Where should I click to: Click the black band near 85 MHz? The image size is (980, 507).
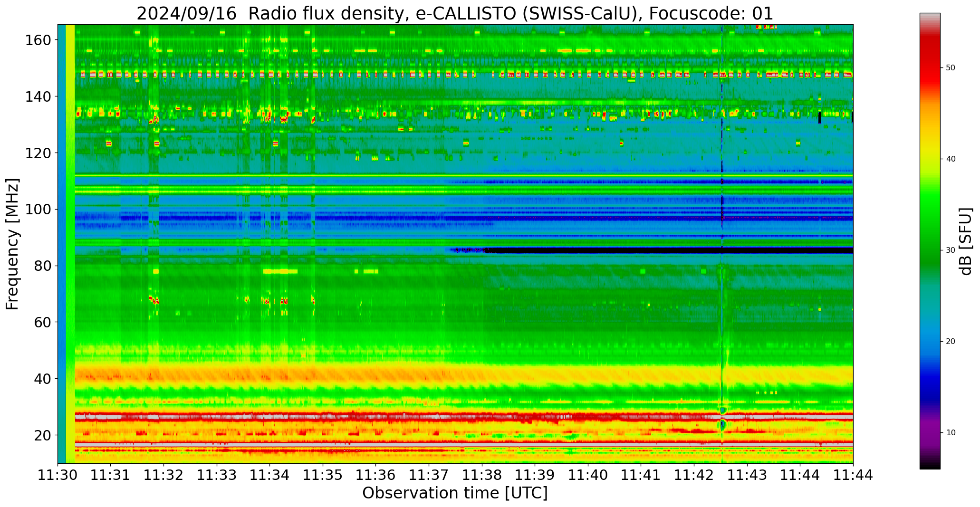point(668,250)
